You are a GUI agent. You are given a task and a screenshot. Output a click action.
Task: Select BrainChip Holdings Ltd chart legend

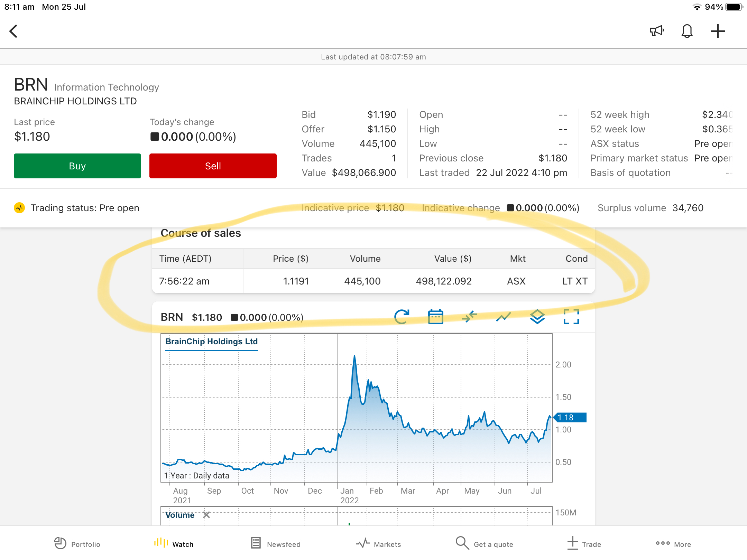[211, 342]
